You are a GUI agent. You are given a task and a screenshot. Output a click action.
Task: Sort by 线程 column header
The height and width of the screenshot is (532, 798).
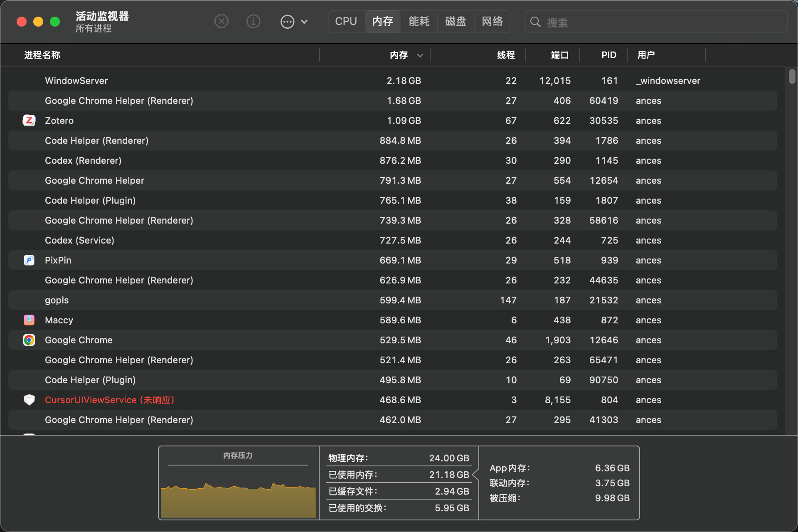tap(506, 55)
